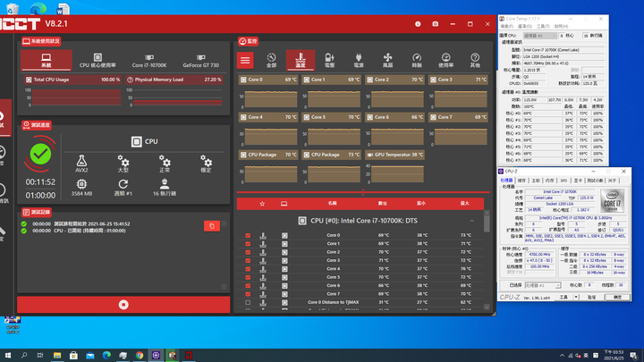Viewport: 644px width, 362px height.
Task: Select the usage sensor filter icon
Action: [446, 61]
